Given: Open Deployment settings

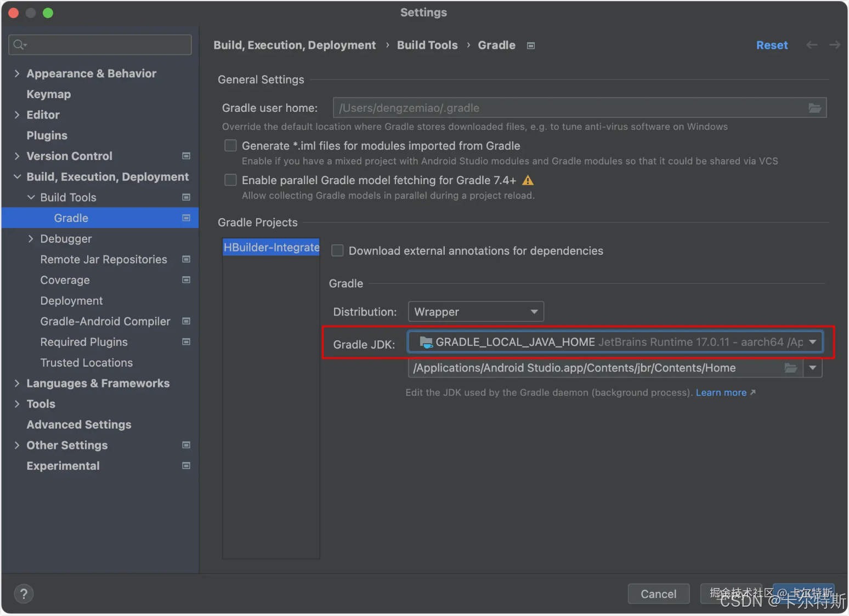Looking at the screenshot, I should pyautogui.click(x=71, y=301).
